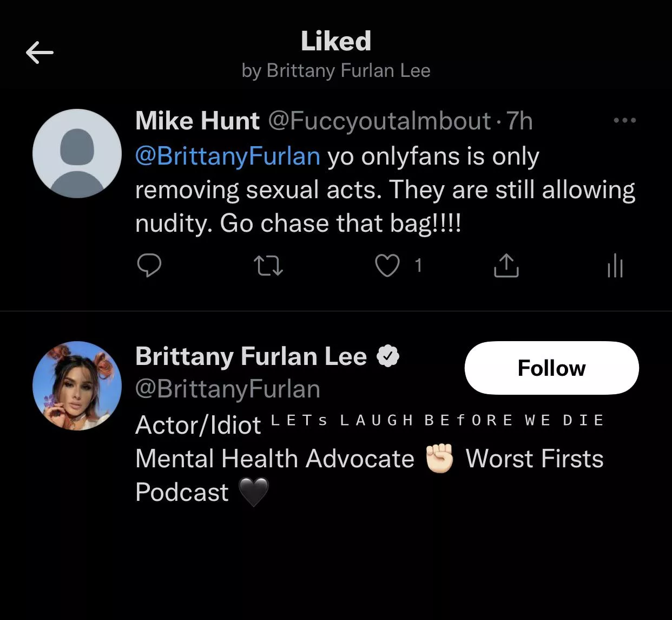
Task: Go back using the left arrow
Action: coord(39,53)
